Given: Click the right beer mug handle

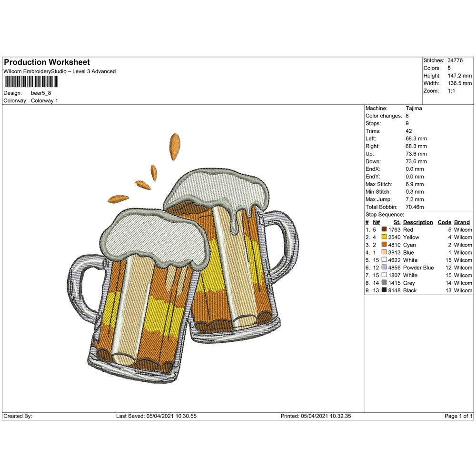Looking at the screenshot, I should pos(282,243).
